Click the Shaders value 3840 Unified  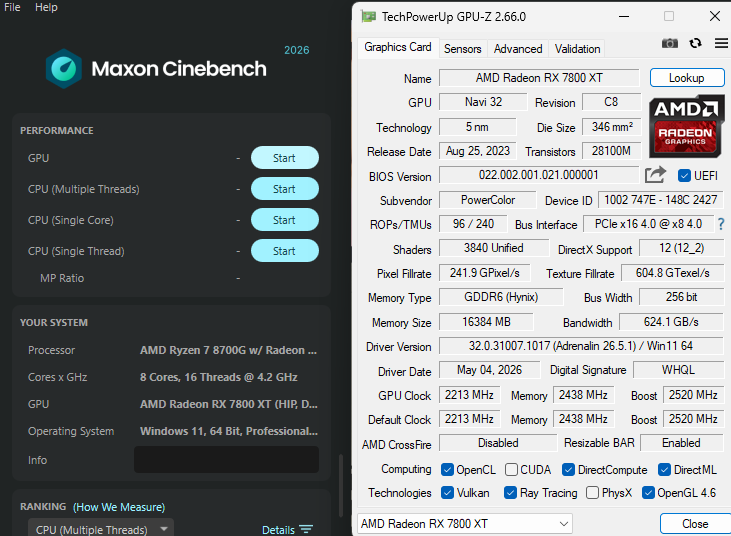coord(494,248)
